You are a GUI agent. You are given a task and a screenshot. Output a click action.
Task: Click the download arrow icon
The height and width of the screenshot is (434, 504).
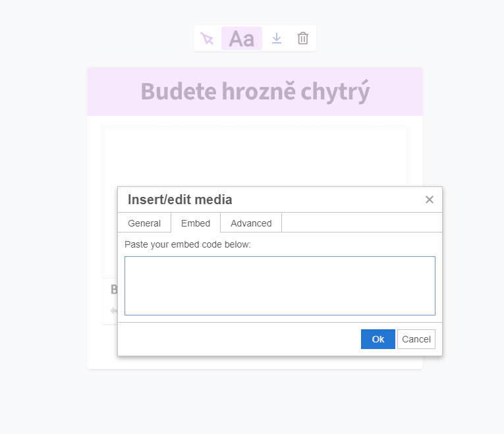pos(277,39)
